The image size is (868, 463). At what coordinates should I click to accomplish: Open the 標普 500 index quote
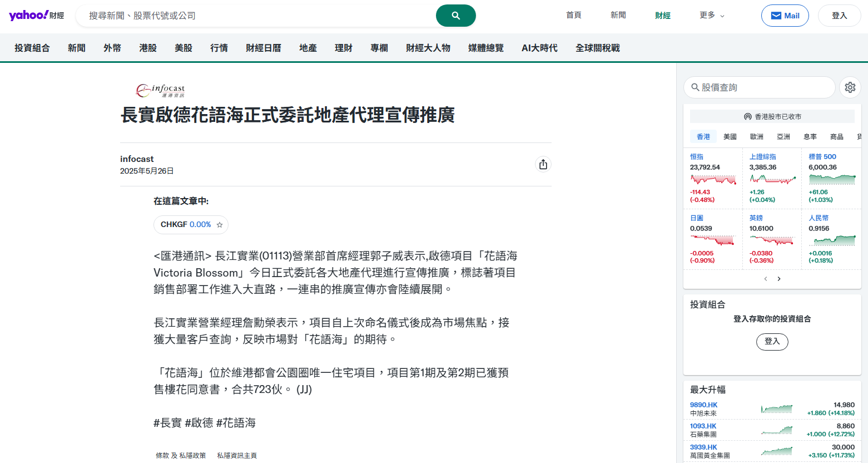coord(822,157)
